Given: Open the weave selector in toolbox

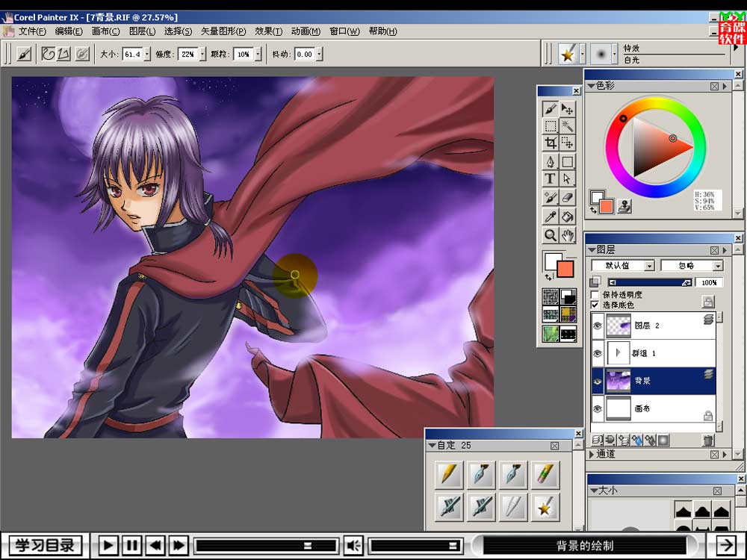Looking at the screenshot, I should pyautogui.click(x=568, y=315).
